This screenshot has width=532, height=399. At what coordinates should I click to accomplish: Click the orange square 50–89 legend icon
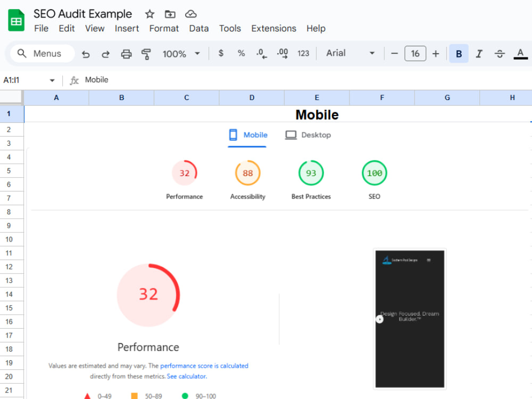[x=135, y=396]
